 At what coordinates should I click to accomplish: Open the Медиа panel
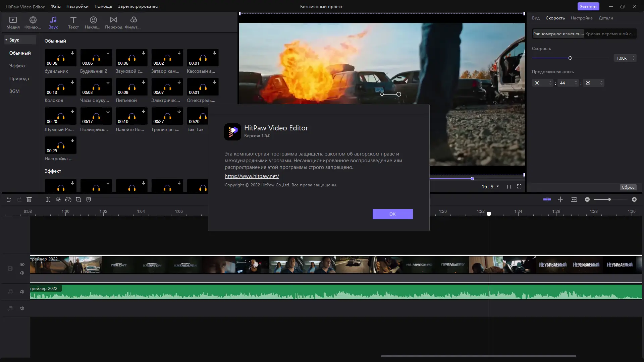(12, 22)
